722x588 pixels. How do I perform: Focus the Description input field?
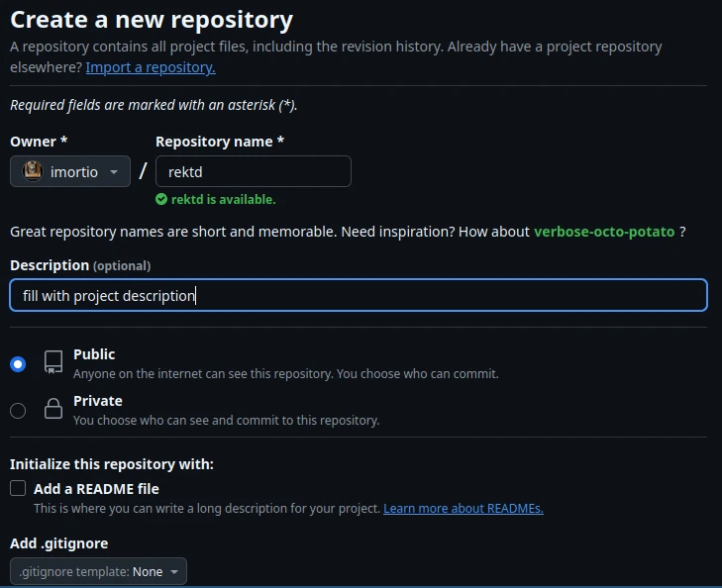point(359,295)
